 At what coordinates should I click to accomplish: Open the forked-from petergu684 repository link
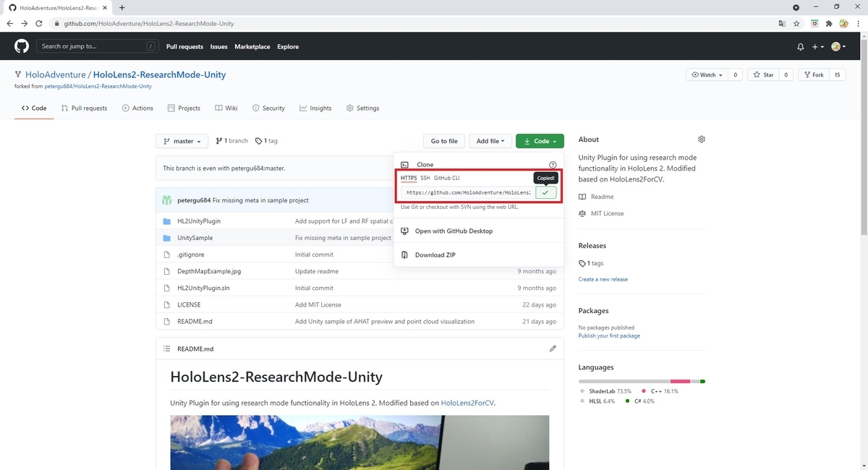98,86
